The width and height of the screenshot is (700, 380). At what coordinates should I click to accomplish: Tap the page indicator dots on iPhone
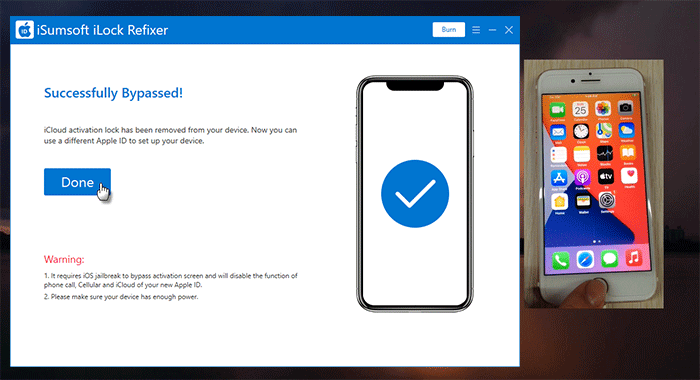click(x=596, y=241)
